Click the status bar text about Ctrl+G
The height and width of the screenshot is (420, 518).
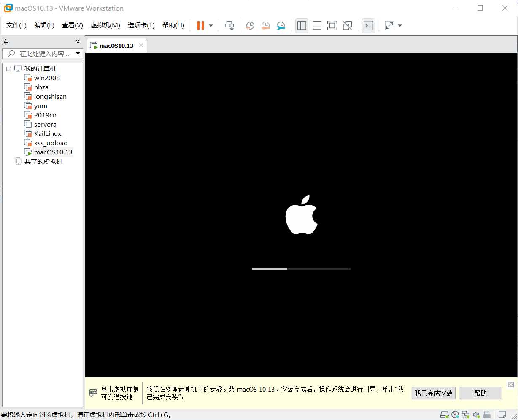point(87,415)
